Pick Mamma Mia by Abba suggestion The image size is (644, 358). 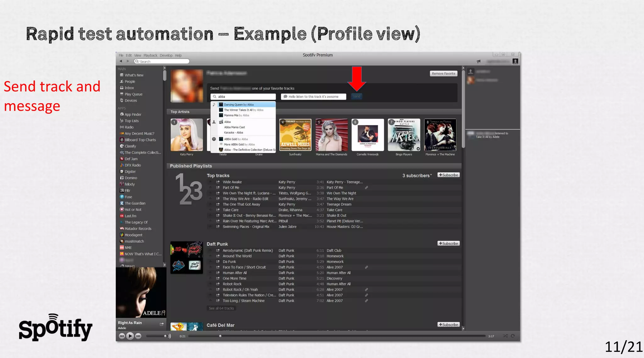[236, 115]
